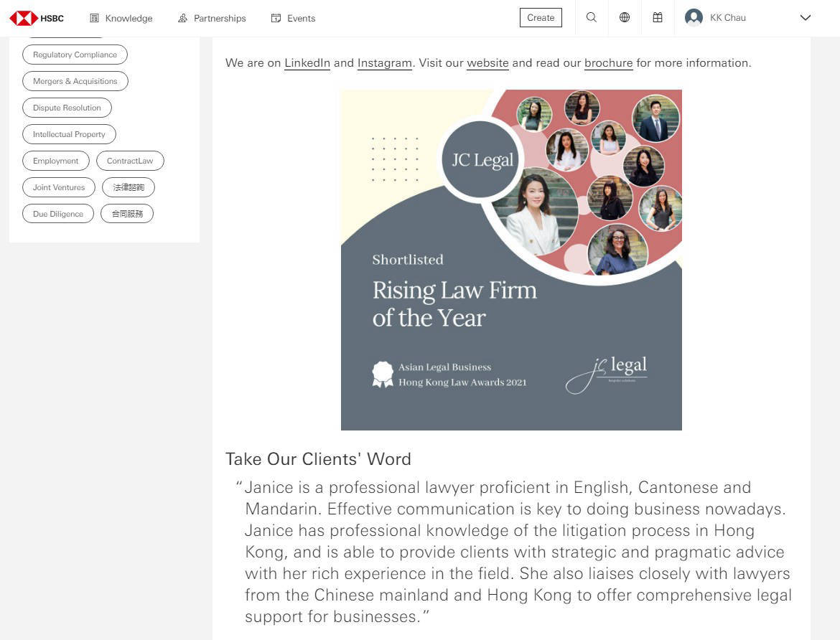The width and height of the screenshot is (840, 640).
Task: Click the HSBC logo
Action: pos(37,18)
